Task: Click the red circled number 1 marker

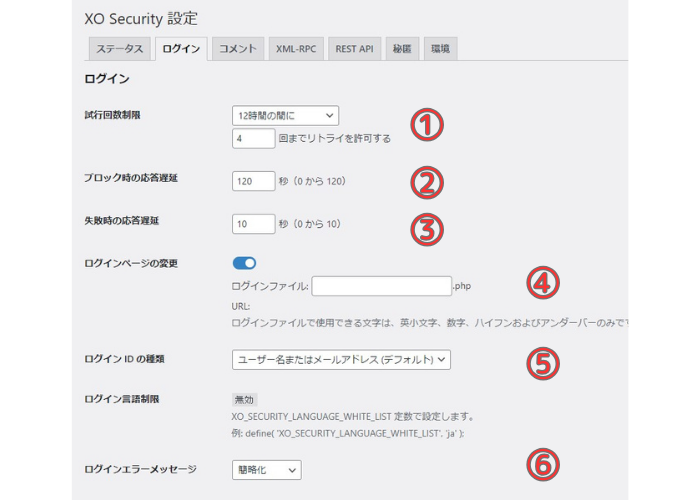Action: click(427, 125)
